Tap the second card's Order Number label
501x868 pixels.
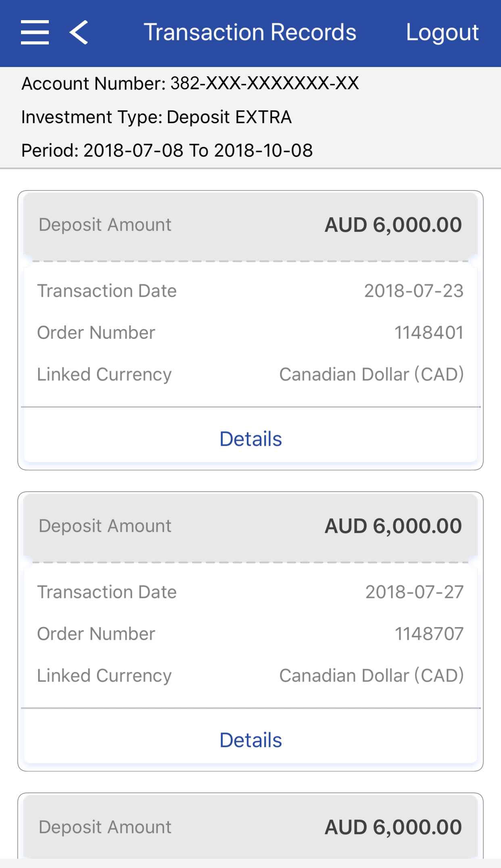pos(96,634)
